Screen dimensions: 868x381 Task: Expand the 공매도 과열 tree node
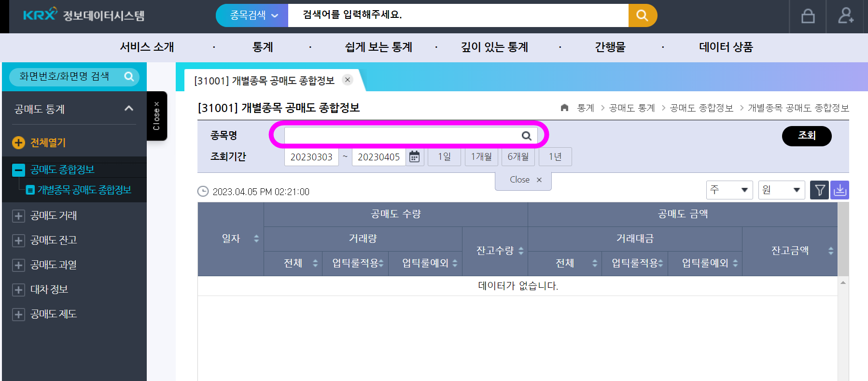18,265
